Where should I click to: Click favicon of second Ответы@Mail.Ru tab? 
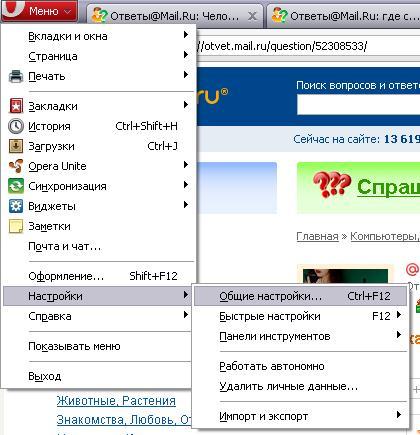pyautogui.click(x=280, y=15)
